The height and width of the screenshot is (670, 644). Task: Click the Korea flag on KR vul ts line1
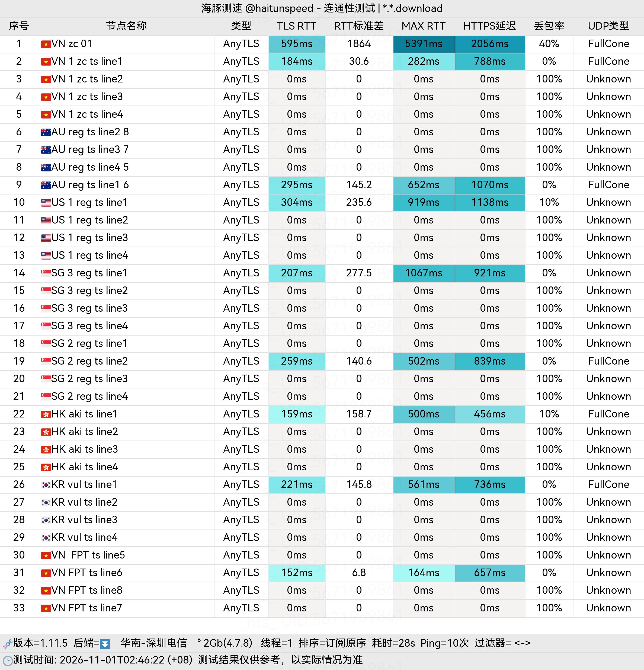pyautogui.click(x=46, y=485)
